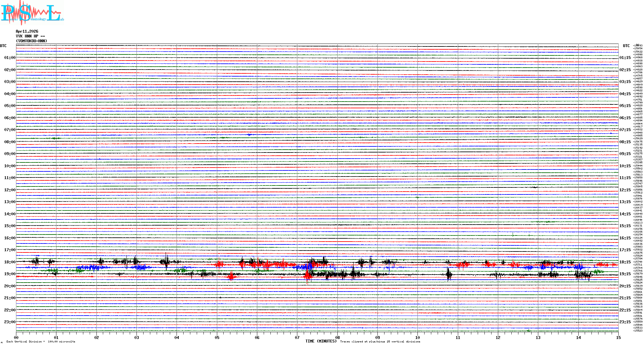Click minute 10 on bottom time axis

click(x=417, y=338)
